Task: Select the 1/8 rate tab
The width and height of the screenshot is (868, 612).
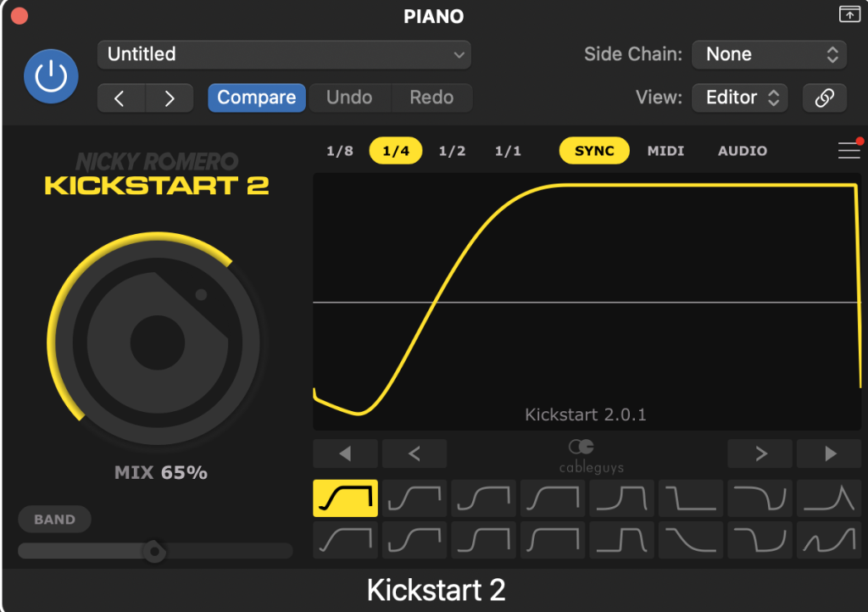Action: click(x=340, y=152)
